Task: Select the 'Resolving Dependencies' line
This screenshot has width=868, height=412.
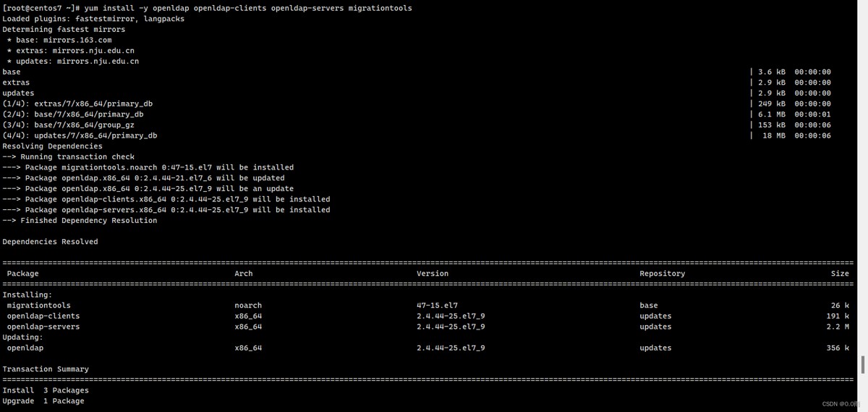Action: click(53, 146)
